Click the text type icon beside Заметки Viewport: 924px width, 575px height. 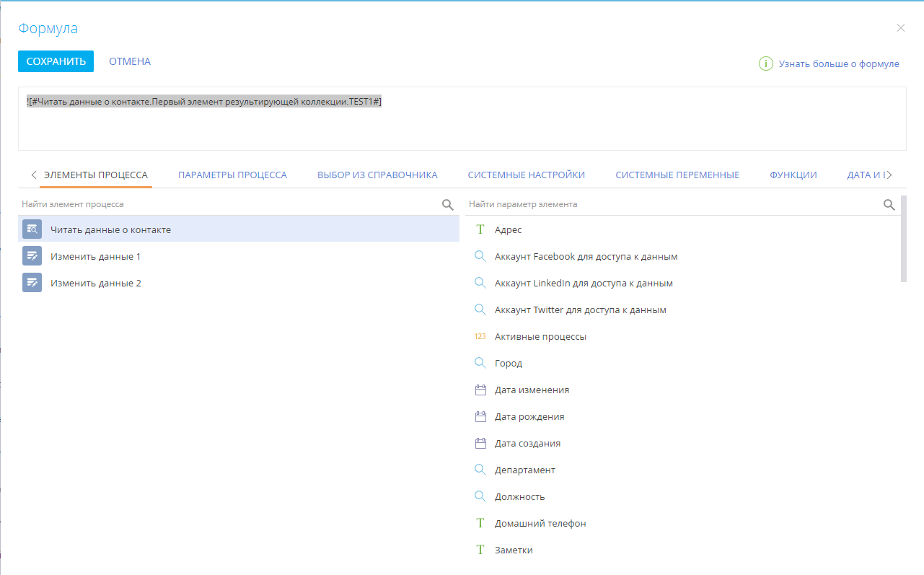[x=480, y=550]
